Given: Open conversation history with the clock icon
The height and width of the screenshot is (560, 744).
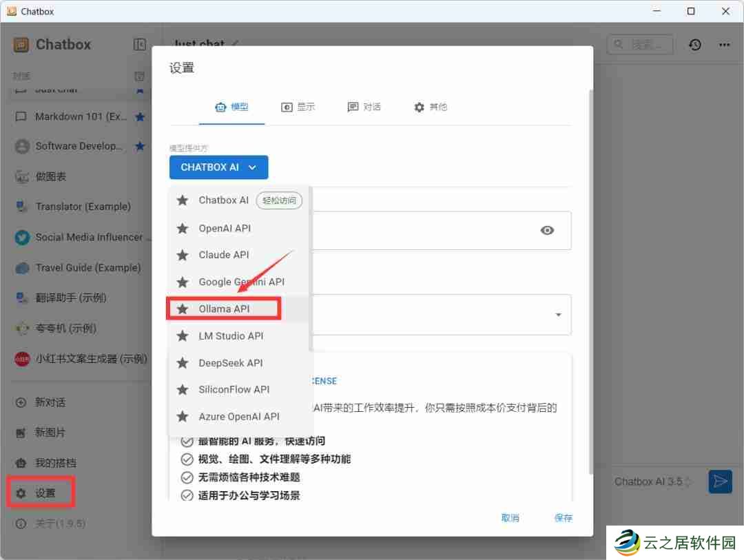Looking at the screenshot, I should tap(695, 45).
